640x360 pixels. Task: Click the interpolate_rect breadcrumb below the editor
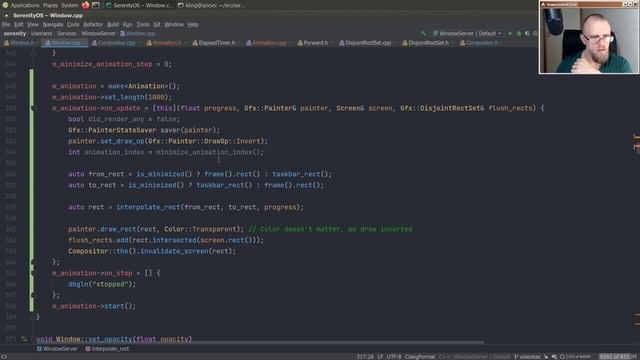pos(107,349)
